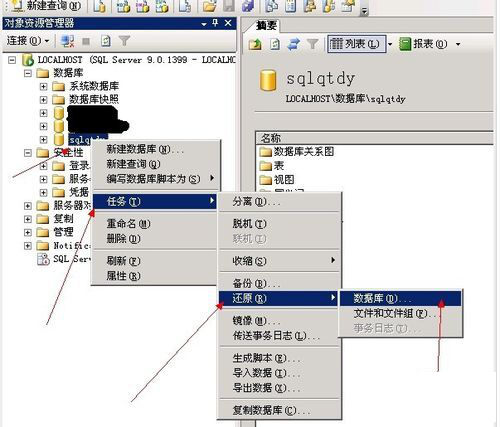Select the 数据库快照 tree item
Screen dimensions: 500x427
(94, 99)
